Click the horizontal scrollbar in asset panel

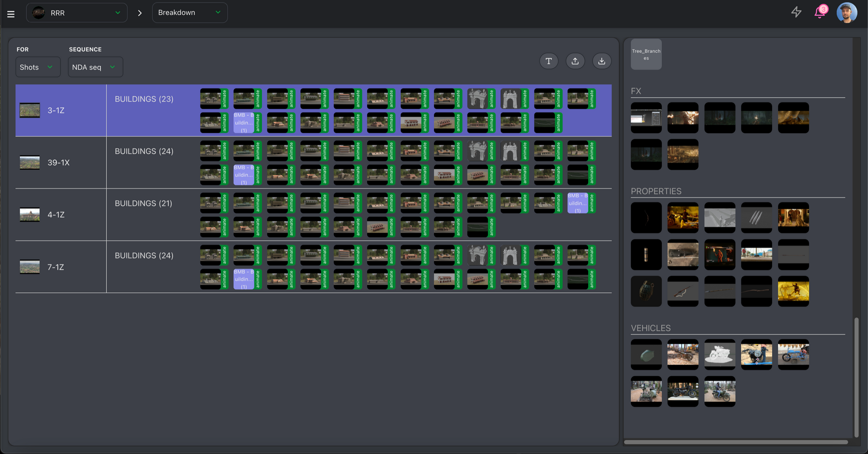coord(736,442)
